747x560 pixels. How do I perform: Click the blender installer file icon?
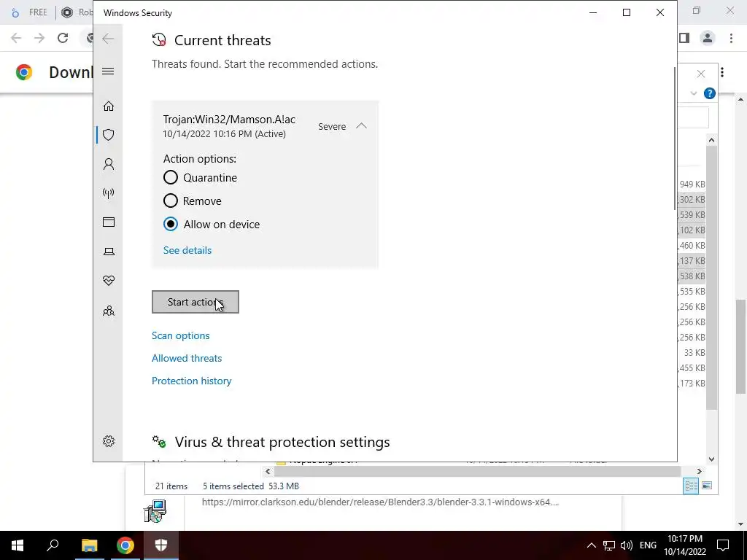[x=155, y=511]
